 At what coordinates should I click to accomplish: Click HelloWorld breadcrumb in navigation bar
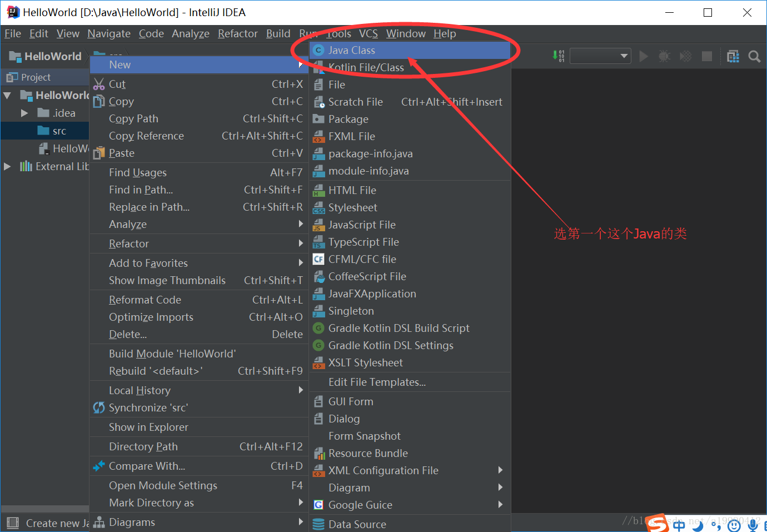coord(46,56)
